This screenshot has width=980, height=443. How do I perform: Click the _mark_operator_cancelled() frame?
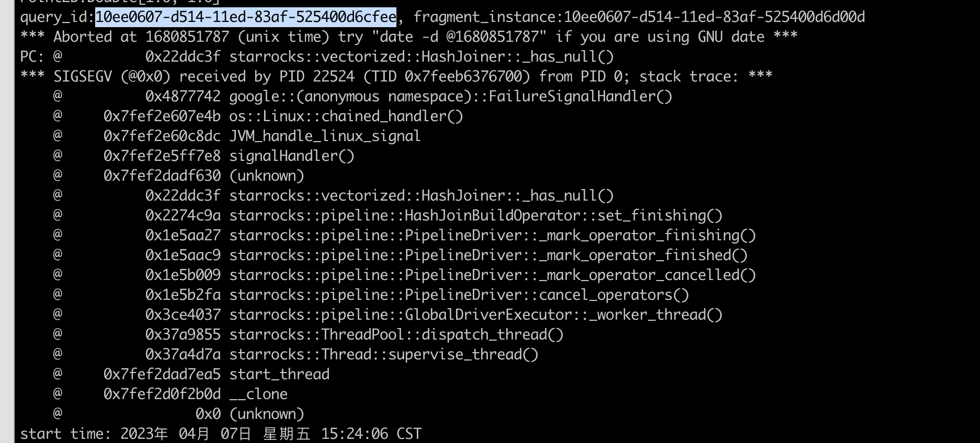(x=493, y=275)
